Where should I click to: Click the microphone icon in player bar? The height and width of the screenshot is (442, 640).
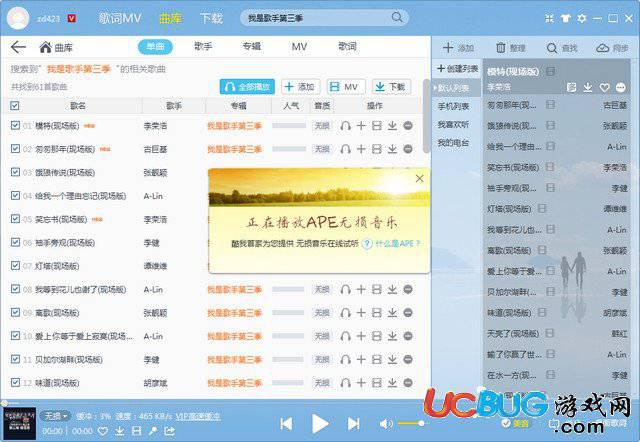tap(153, 431)
